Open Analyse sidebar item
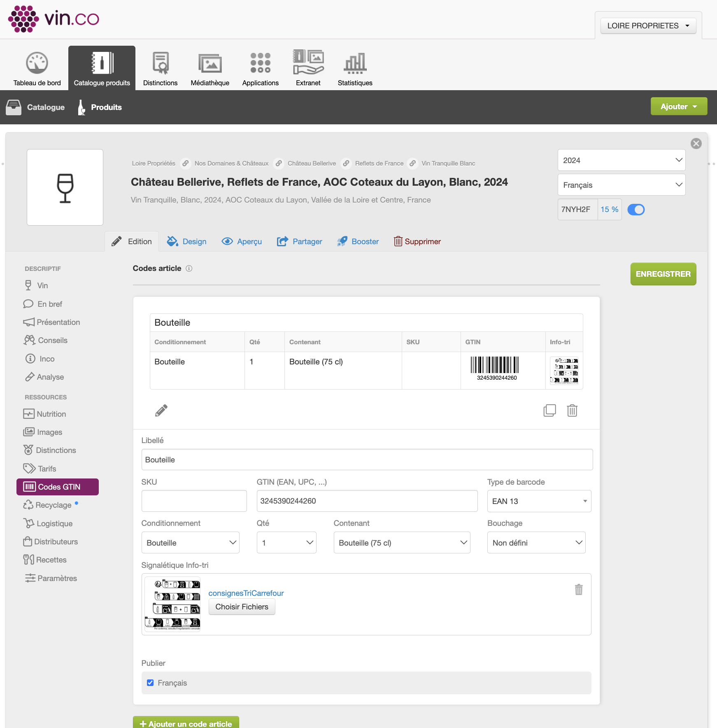This screenshot has width=717, height=728. pyautogui.click(x=44, y=377)
